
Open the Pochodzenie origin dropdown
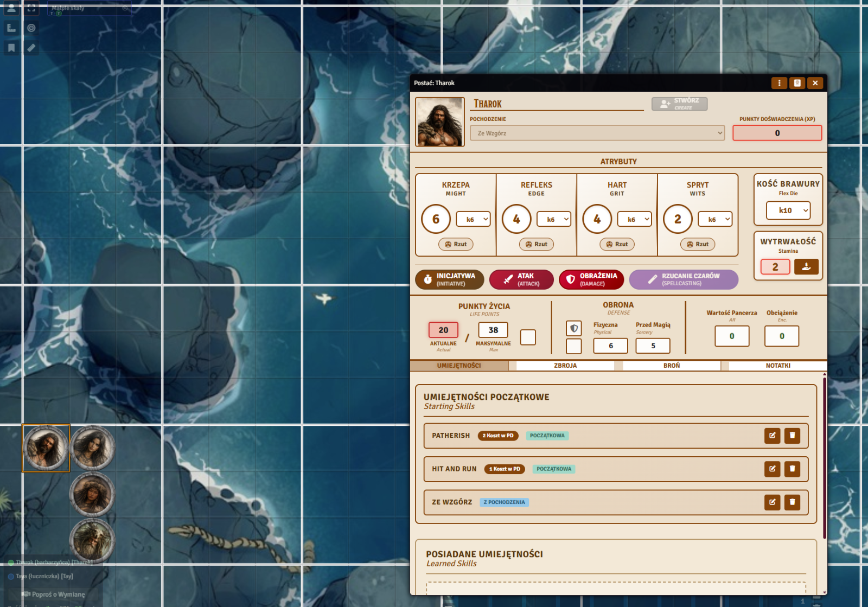pos(597,133)
